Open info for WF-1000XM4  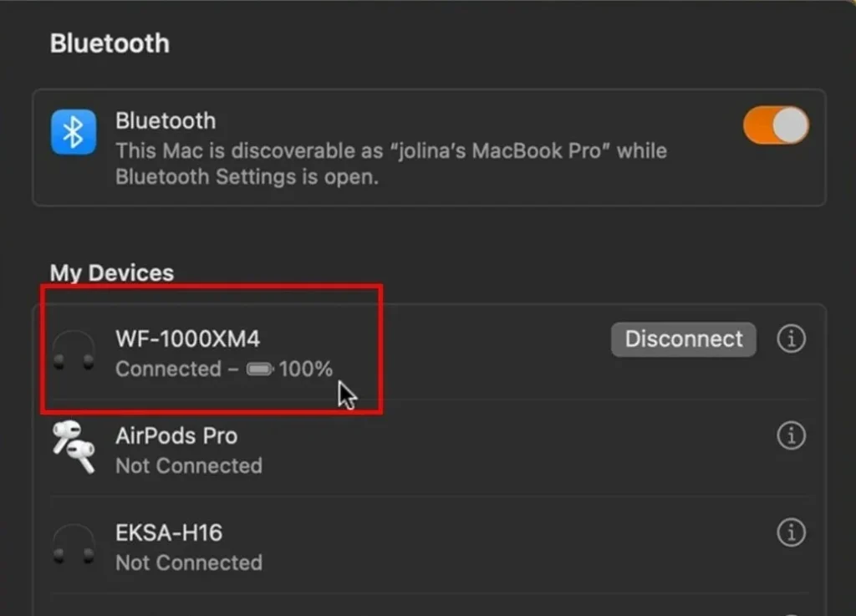pyautogui.click(x=791, y=339)
